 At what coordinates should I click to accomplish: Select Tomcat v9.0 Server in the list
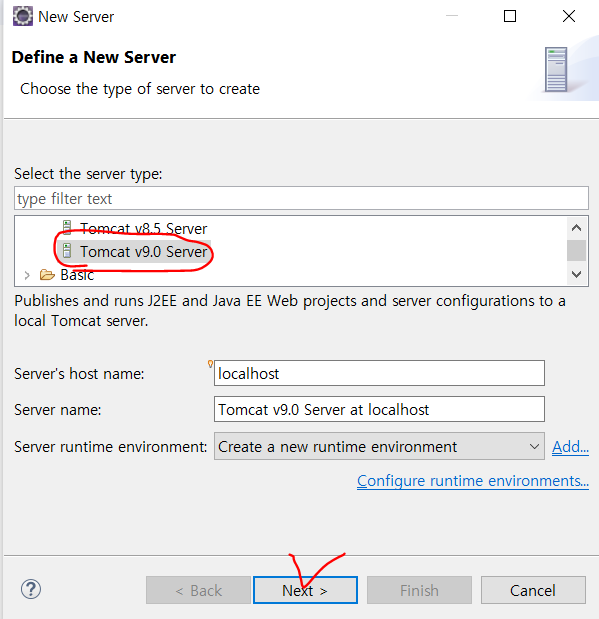144,251
